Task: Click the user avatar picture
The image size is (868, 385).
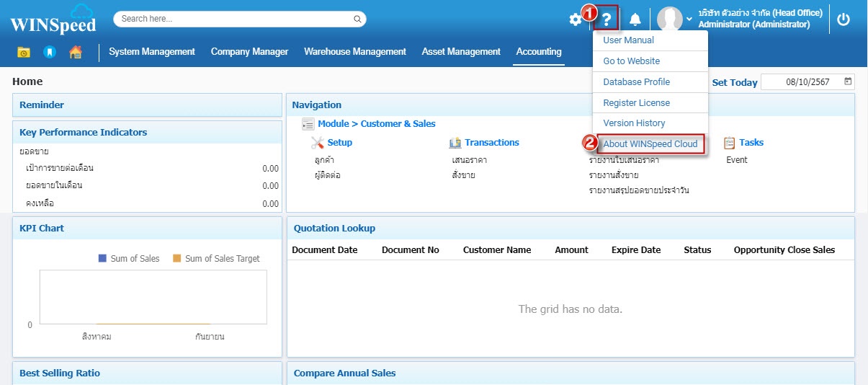Action: point(670,19)
